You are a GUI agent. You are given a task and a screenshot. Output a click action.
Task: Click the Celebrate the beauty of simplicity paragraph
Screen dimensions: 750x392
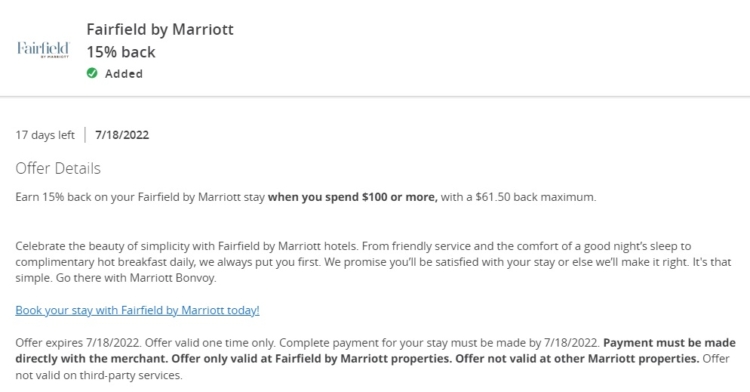click(373, 262)
